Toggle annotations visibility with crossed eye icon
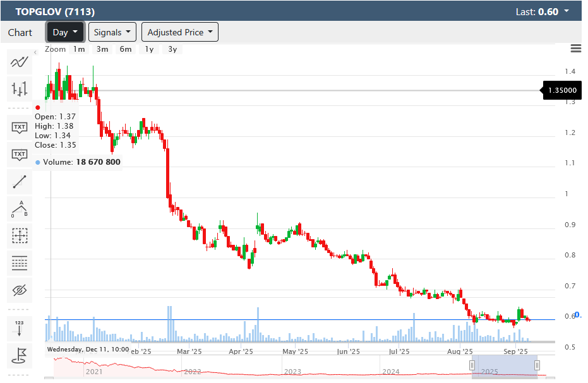This screenshot has height=383, width=588. [20, 290]
